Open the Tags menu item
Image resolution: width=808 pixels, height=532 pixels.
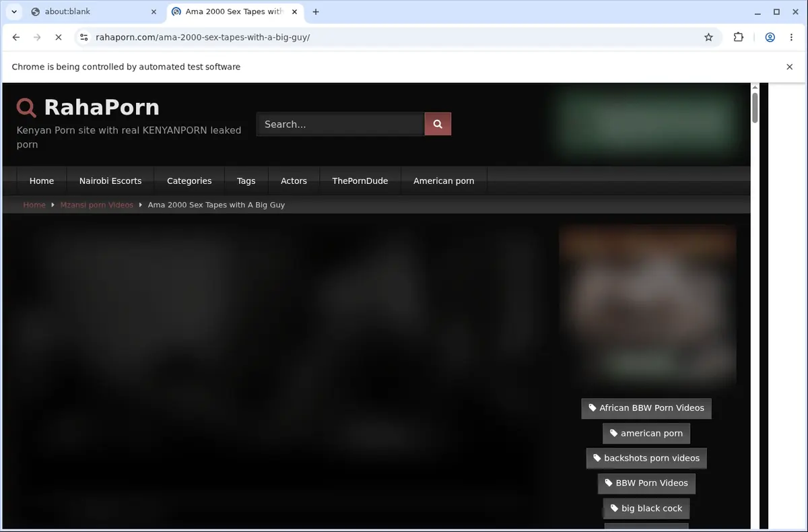pyautogui.click(x=246, y=180)
